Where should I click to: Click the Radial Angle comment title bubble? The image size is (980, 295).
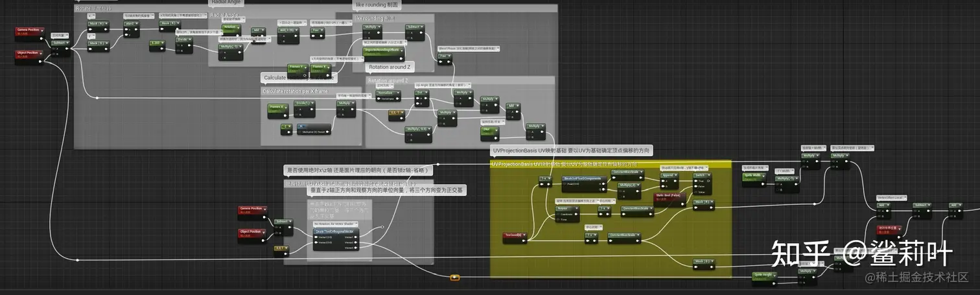coord(226,3)
